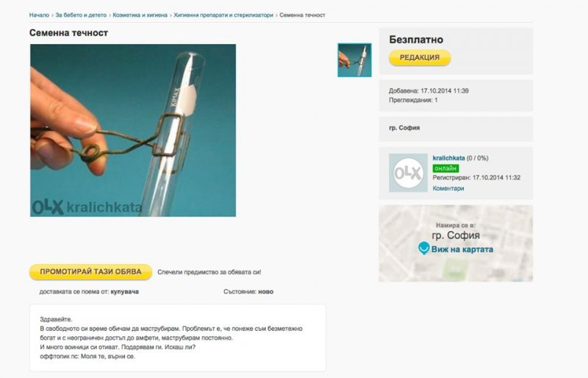Open За бебето и детето breadcrumb
Viewport: 588px width, 378px height.
pos(81,15)
